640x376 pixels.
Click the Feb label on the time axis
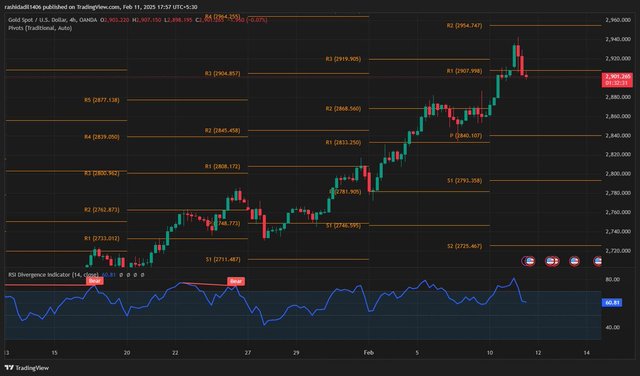(x=369, y=353)
